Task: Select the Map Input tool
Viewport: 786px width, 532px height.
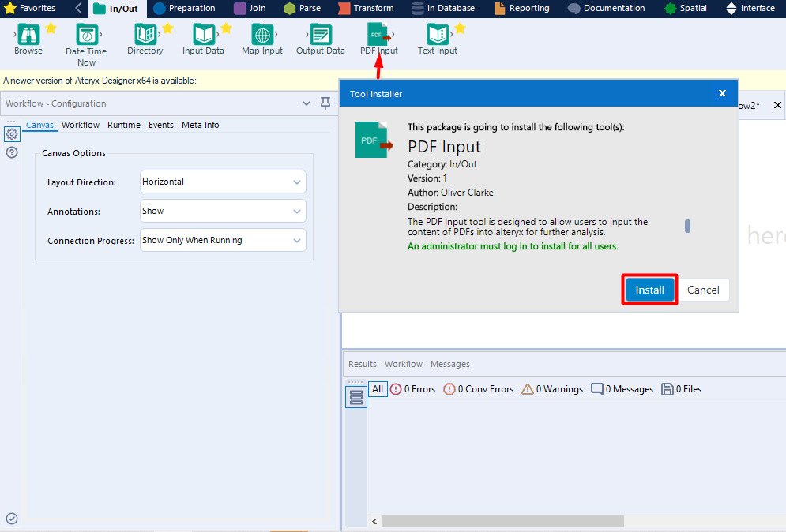Action: pyautogui.click(x=262, y=39)
